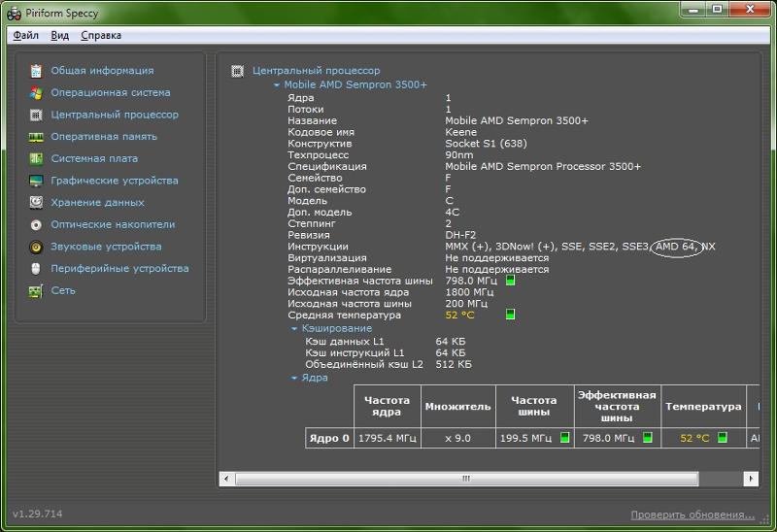Select Периферийные устройства in the sidebar
777x532 pixels.
coord(119,269)
